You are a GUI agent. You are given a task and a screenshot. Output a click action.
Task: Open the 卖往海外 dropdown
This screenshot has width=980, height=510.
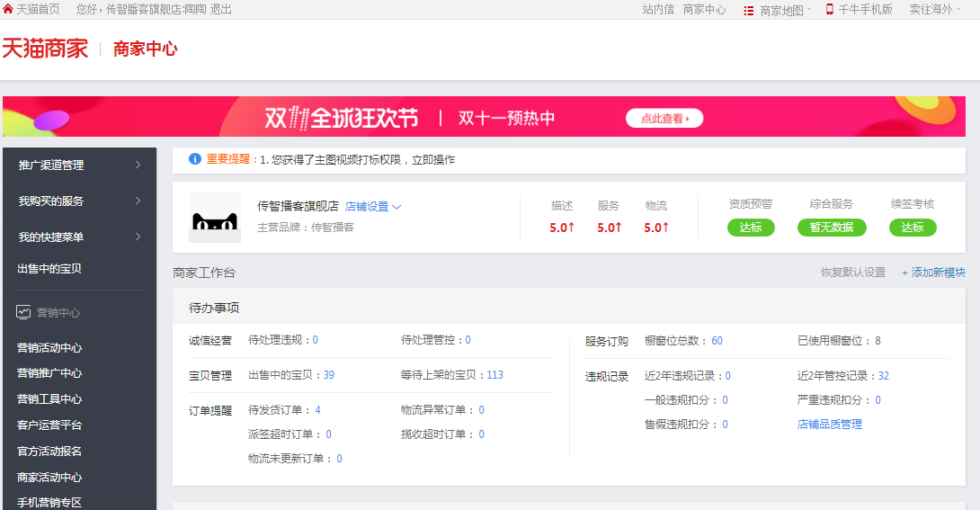tap(934, 9)
